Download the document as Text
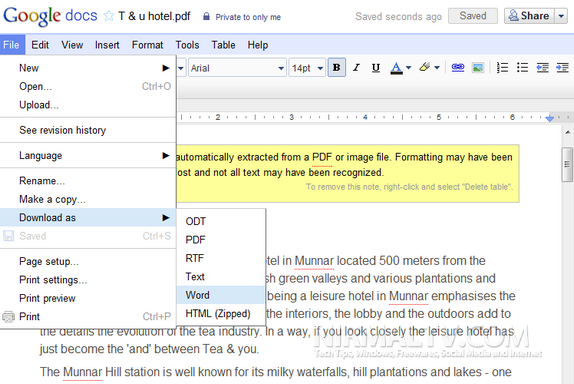 [221, 276]
